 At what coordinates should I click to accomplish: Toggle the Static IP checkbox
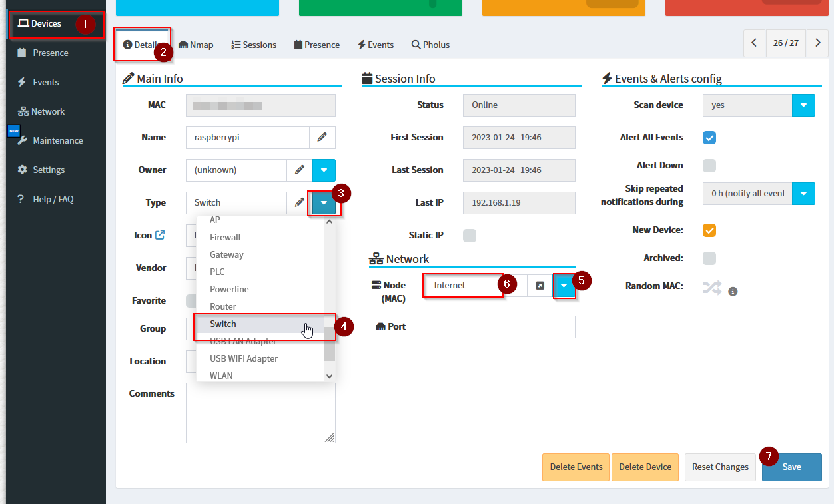pyautogui.click(x=470, y=236)
